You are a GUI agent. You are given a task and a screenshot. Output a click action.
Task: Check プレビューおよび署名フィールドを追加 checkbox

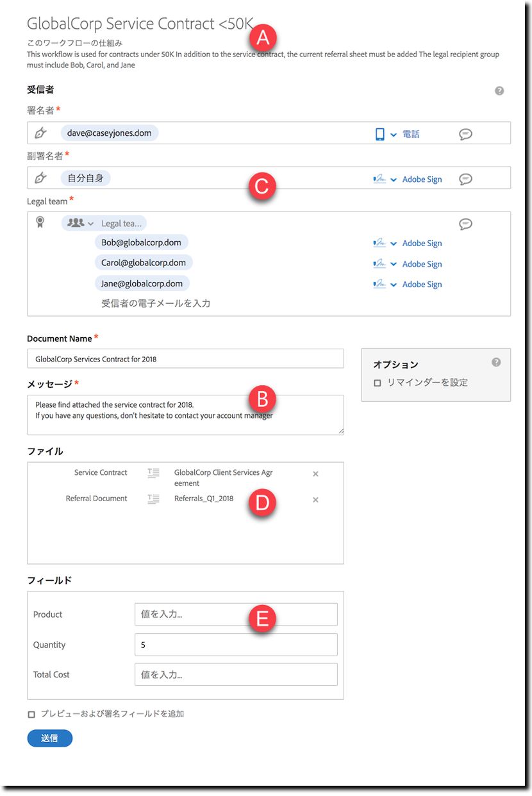31,714
